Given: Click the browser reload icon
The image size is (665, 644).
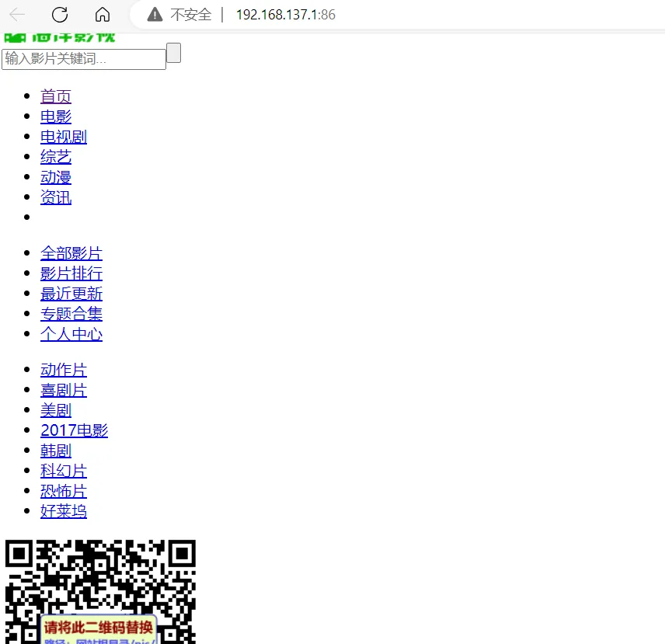Looking at the screenshot, I should click(x=60, y=15).
